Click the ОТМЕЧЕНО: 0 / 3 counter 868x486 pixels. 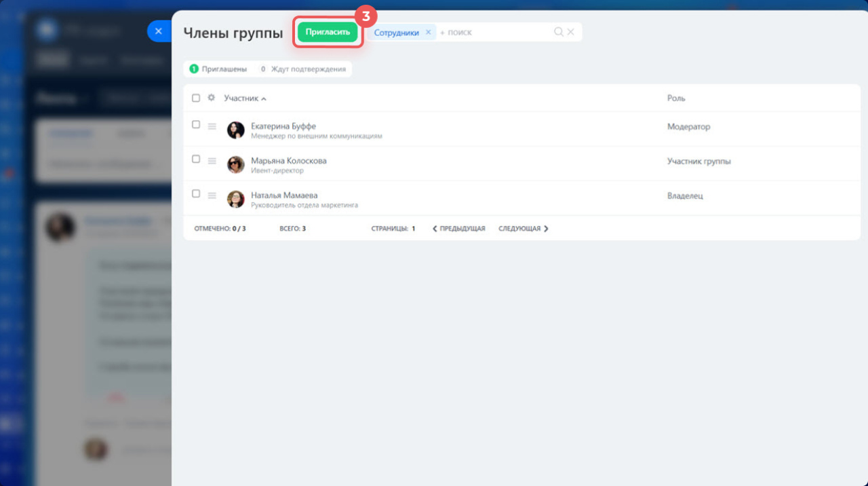point(220,229)
